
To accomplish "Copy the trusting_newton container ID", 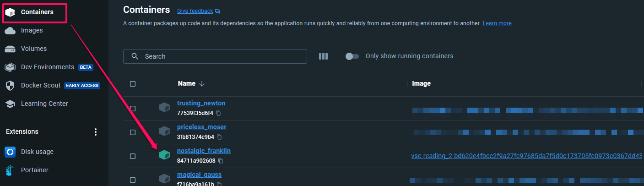I will coord(219,113).
